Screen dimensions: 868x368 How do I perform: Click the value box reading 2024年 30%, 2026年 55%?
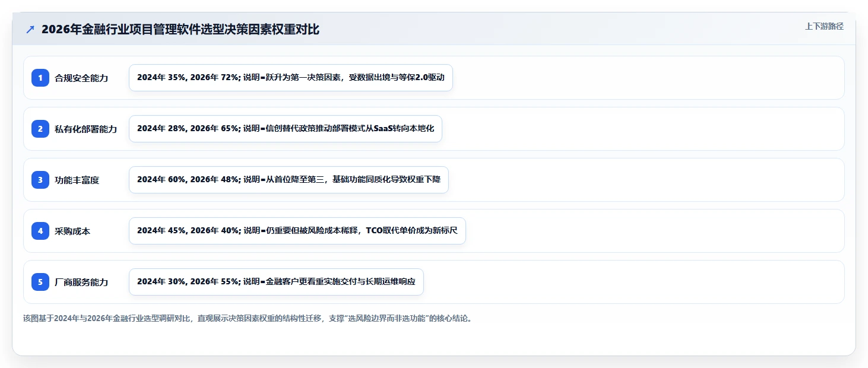(x=276, y=282)
